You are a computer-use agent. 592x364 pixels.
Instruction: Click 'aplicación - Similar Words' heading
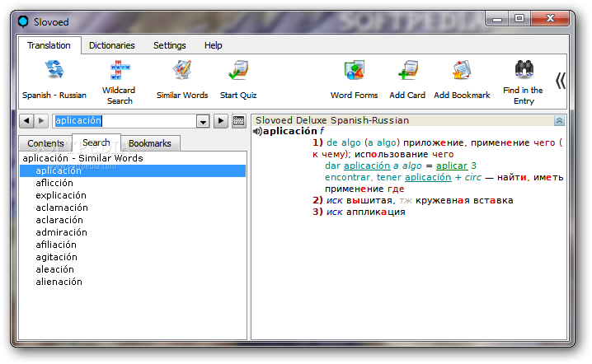coord(82,158)
